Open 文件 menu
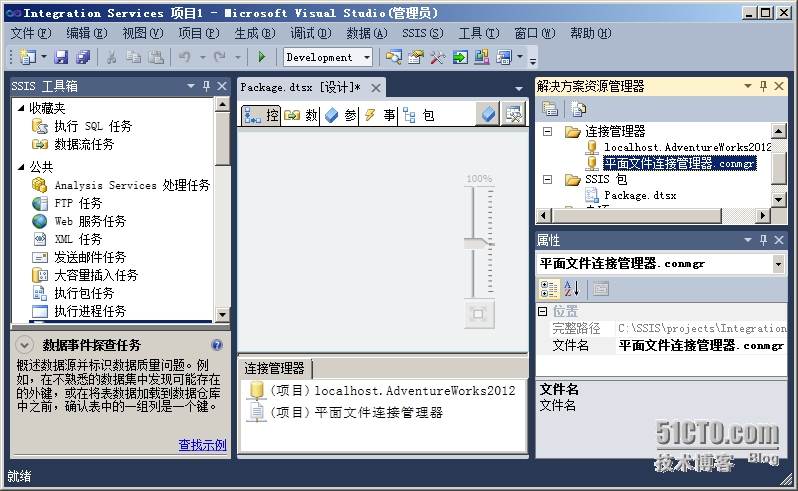 pyautogui.click(x=31, y=33)
